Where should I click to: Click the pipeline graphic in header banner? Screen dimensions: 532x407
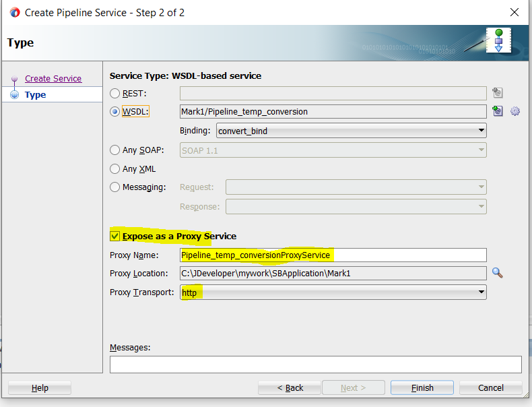tap(499, 40)
